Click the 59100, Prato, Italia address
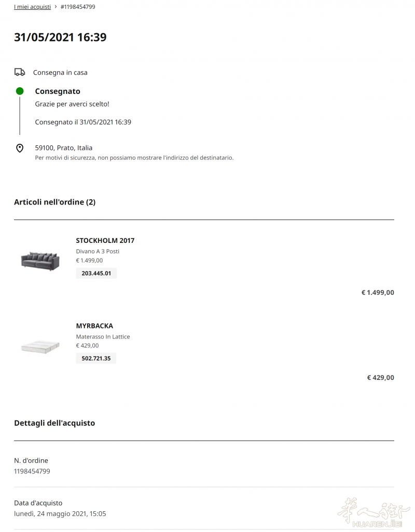This screenshot has width=415, height=532. pos(64,147)
